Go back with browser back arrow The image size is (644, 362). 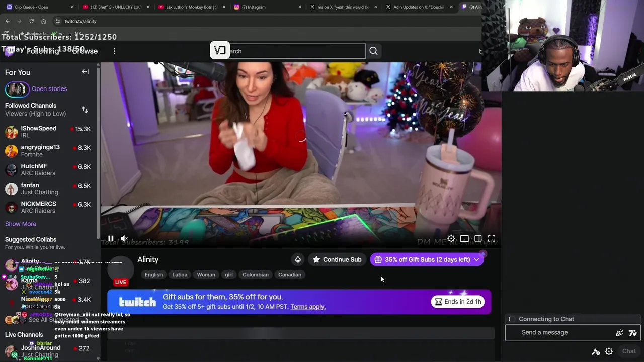click(7, 21)
